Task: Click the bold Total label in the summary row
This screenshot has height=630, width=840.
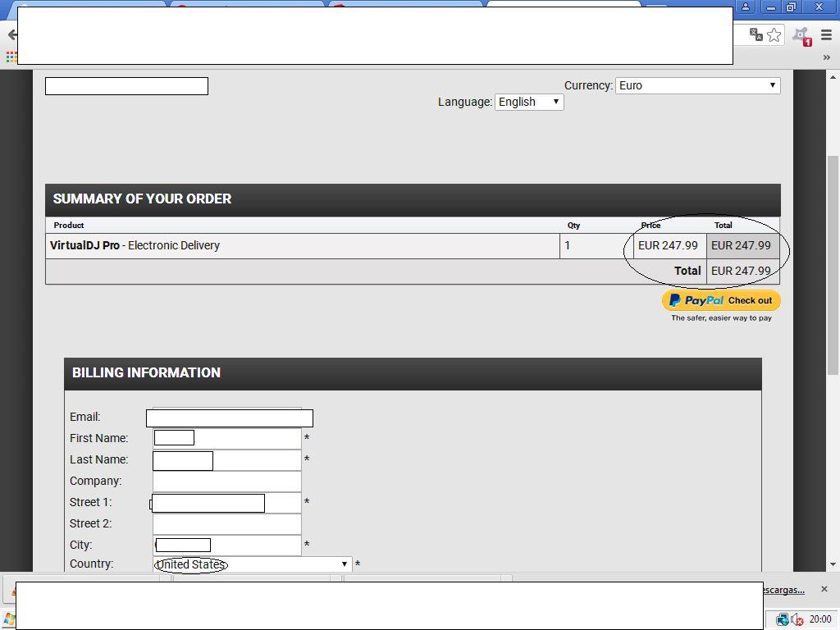Action: pyautogui.click(x=687, y=271)
